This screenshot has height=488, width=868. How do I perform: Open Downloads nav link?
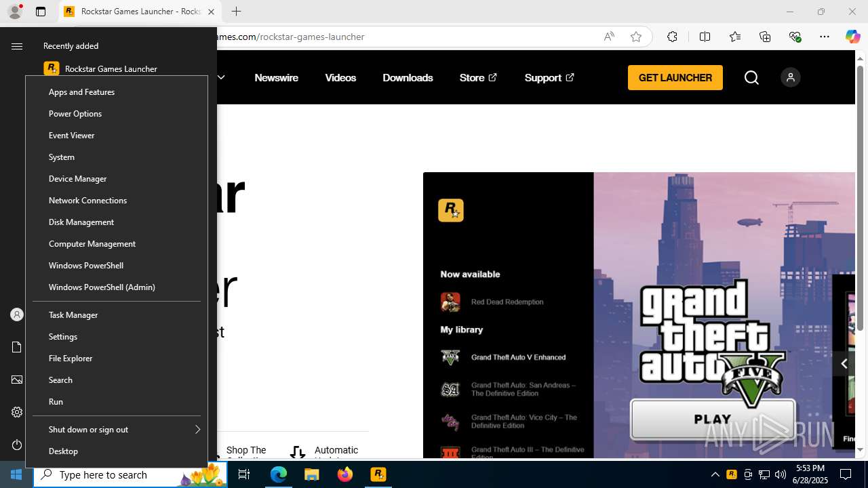click(408, 78)
